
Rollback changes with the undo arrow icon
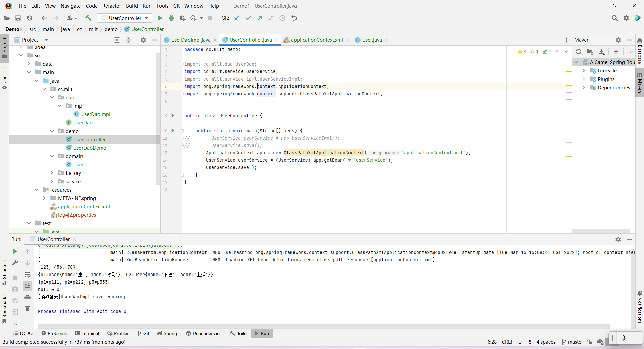tap(294, 18)
